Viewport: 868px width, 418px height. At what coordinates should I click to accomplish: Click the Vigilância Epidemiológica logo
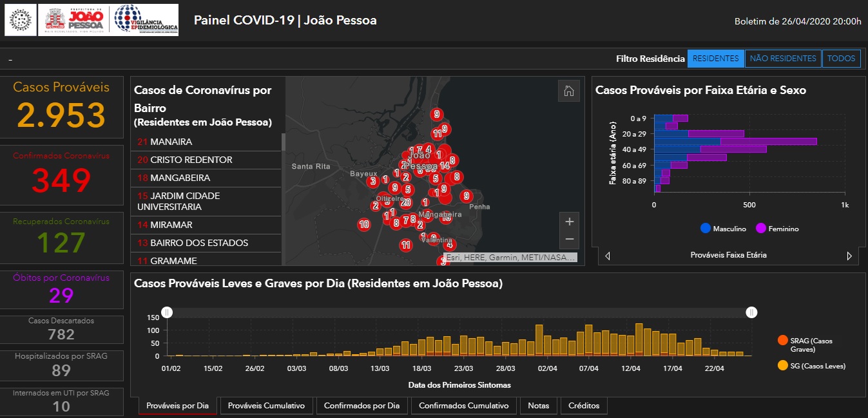click(145, 20)
